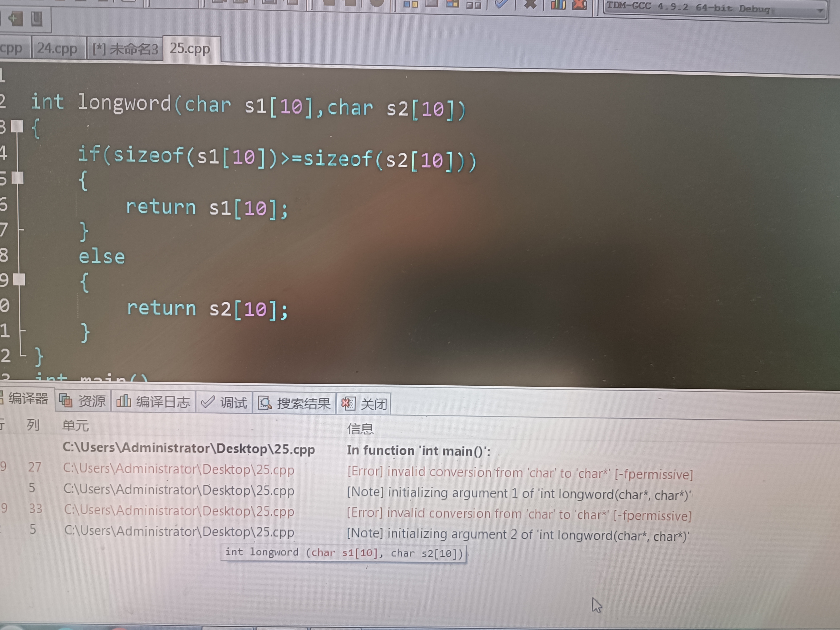The image size is (840, 630).
Task: Open the TDM-GCC compiler selection dropdown
Action: [x=820, y=11]
